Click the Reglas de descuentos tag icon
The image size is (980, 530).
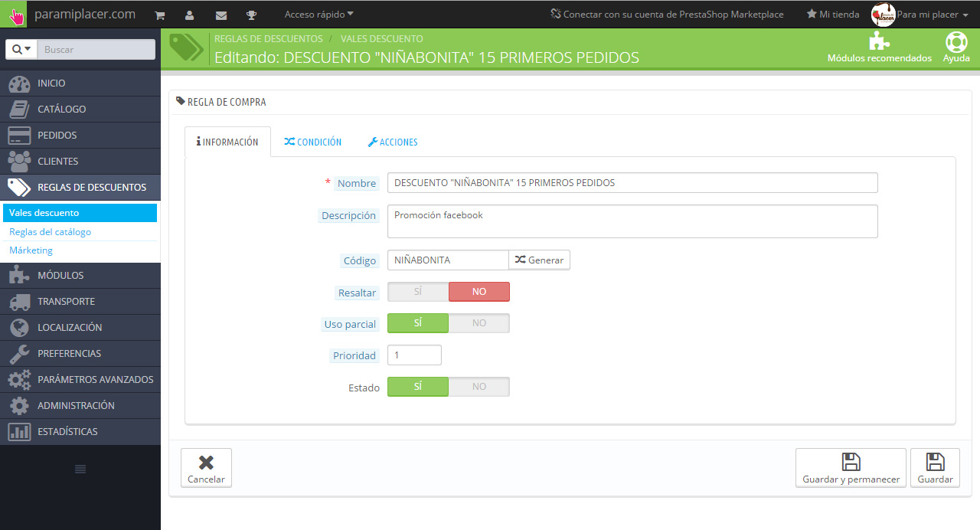tap(19, 187)
